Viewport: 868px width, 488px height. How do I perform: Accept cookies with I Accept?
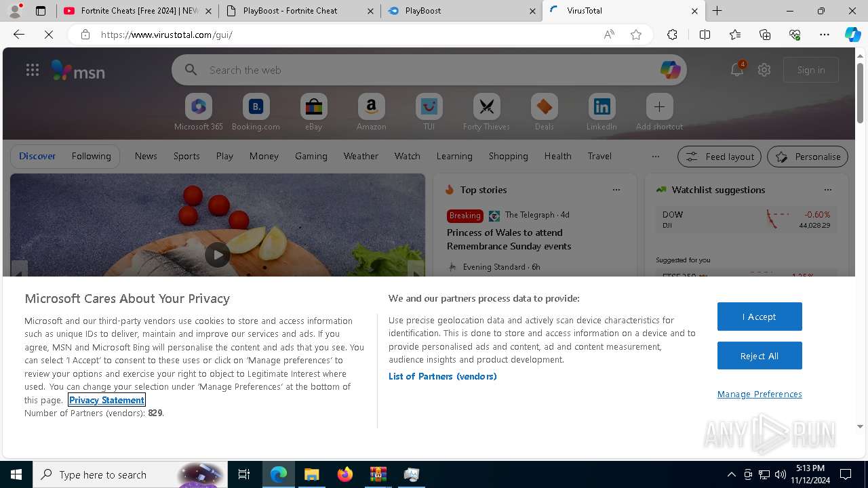[x=759, y=317]
